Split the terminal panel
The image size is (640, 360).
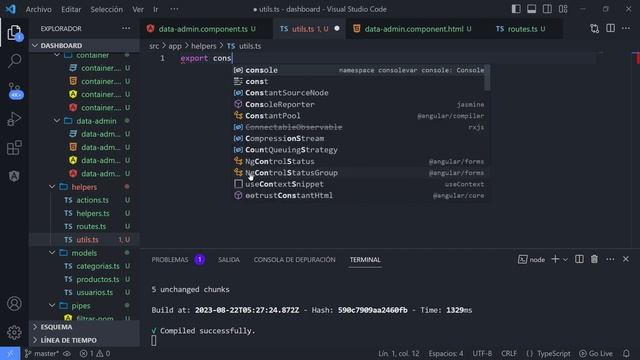pyautogui.click(x=579, y=259)
